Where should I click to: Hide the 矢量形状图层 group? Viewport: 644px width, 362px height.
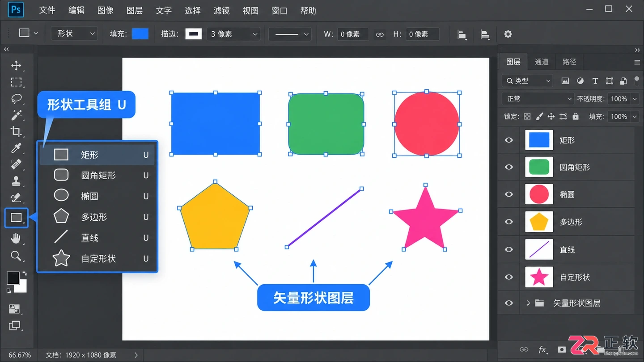[509, 303]
